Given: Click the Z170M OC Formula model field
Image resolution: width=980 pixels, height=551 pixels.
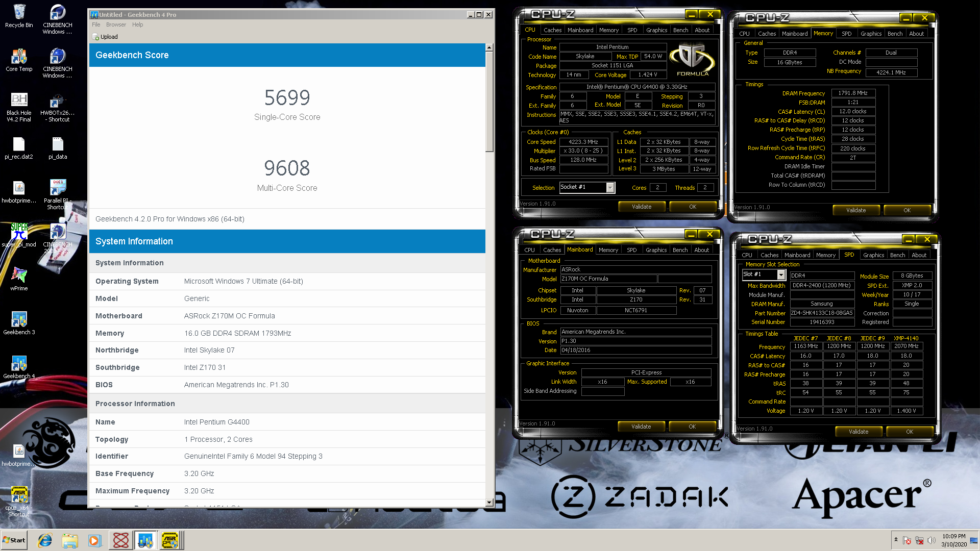Looking at the screenshot, I should (x=608, y=279).
